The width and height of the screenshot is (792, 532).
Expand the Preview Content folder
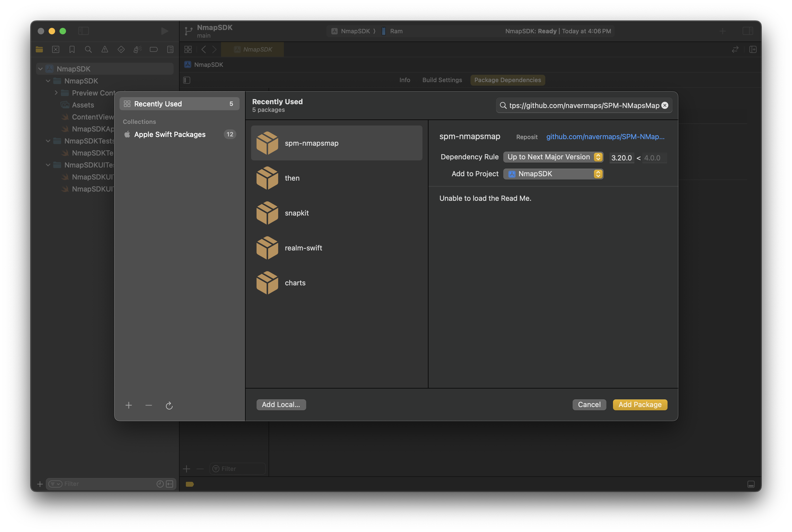56,93
